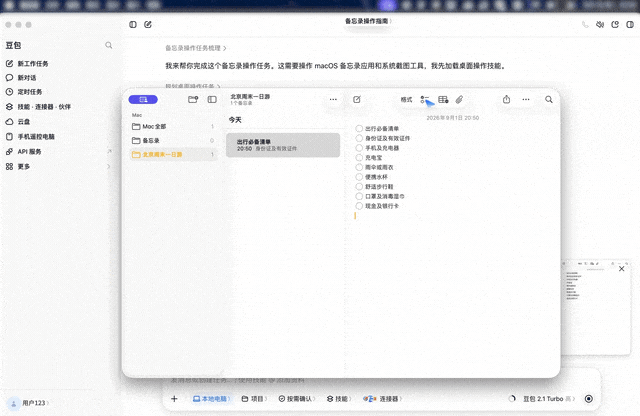Image resolution: width=640 pixels, height=416 pixels.
Task: Check the 口罩及消毒湿巾 item
Action: coord(359,196)
